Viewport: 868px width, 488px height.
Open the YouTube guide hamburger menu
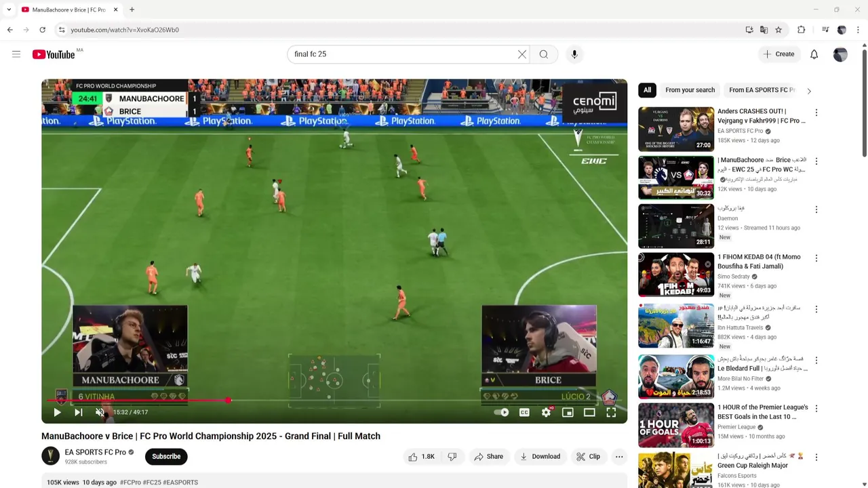pyautogui.click(x=16, y=54)
